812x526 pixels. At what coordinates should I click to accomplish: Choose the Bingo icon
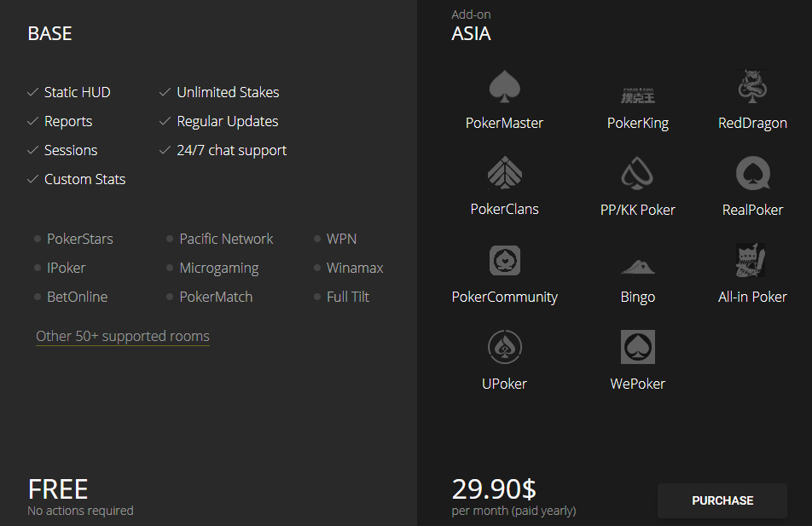click(x=637, y=266)
